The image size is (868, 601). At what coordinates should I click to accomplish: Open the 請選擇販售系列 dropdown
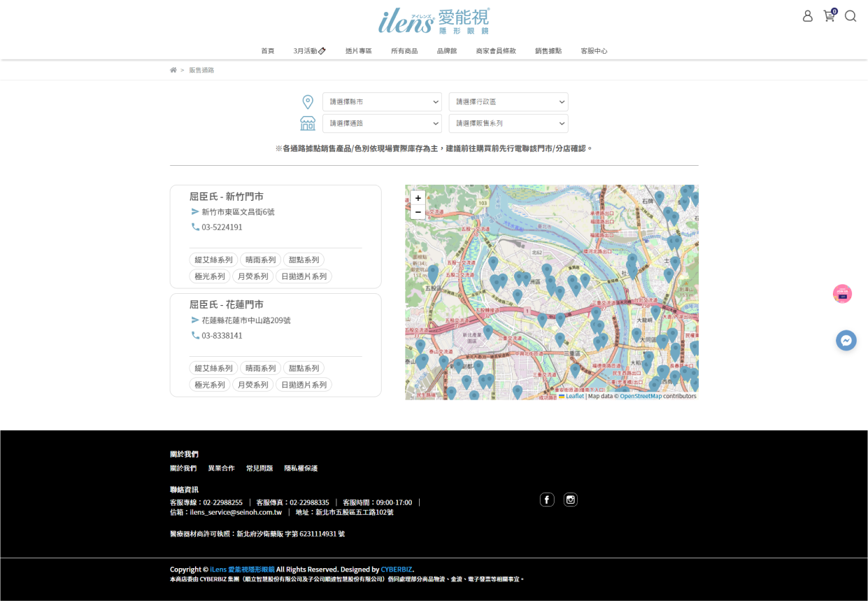[x=508, y=123]
